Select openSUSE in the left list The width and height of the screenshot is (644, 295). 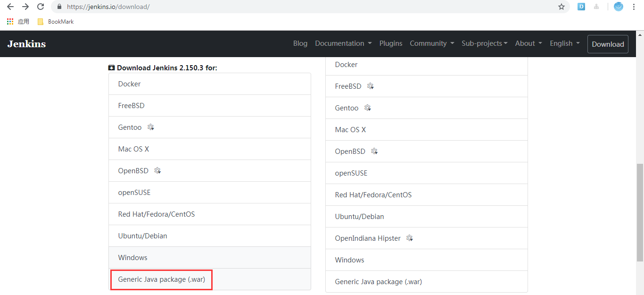tap(210, 193)
